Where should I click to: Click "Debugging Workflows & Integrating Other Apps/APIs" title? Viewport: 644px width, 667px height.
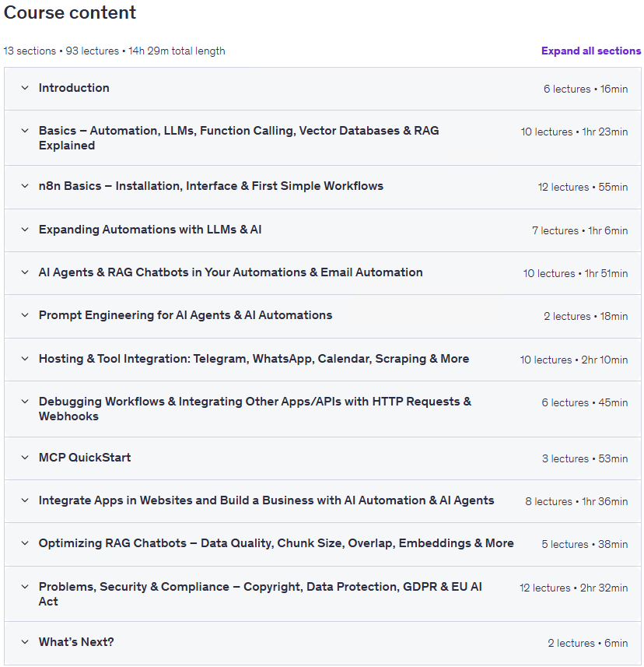255,409
